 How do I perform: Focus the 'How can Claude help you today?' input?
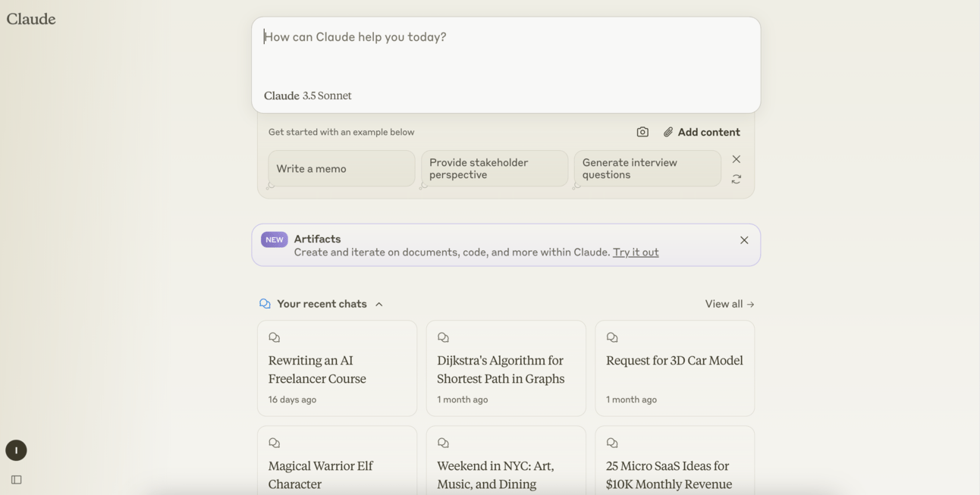(506, 37)
